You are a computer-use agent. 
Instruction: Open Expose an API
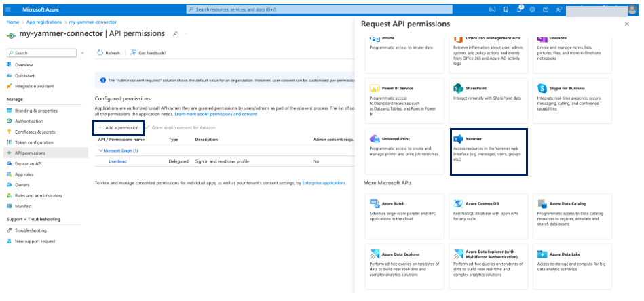click(x=29, y=163)
